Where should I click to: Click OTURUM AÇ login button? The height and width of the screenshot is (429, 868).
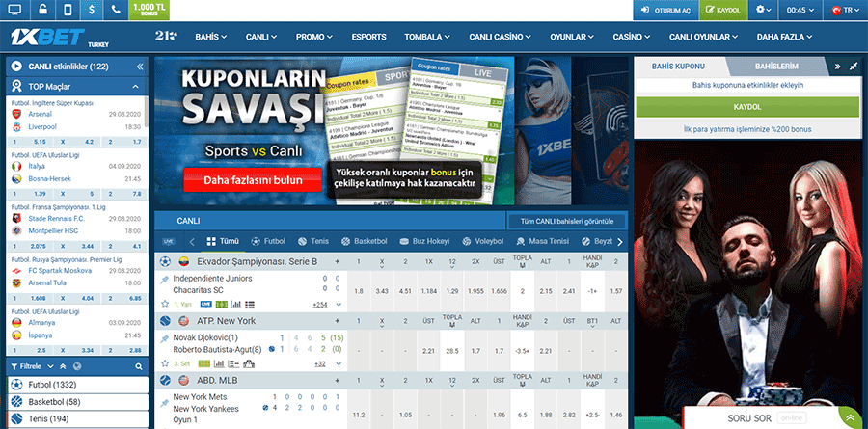[x=665, y=10]
